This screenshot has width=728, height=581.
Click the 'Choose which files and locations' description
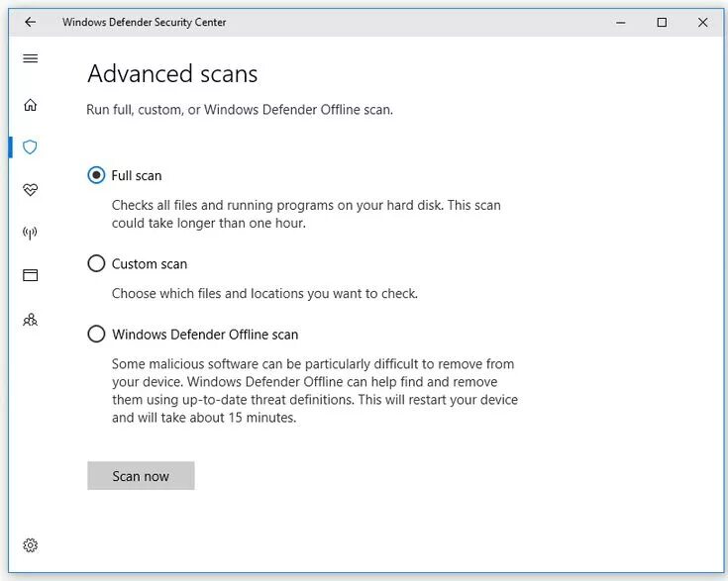pyautogui.click(x=264, y=294)
